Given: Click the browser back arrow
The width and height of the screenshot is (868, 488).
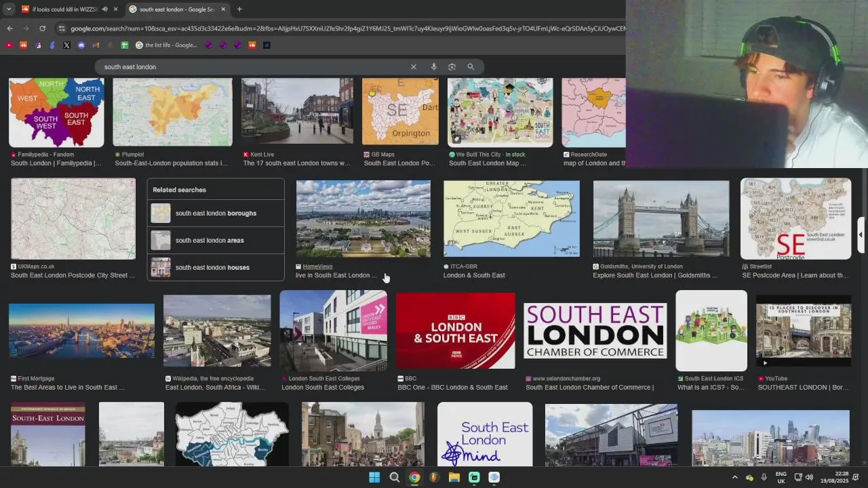Looking at the screenshot, I should pos(9,28).
